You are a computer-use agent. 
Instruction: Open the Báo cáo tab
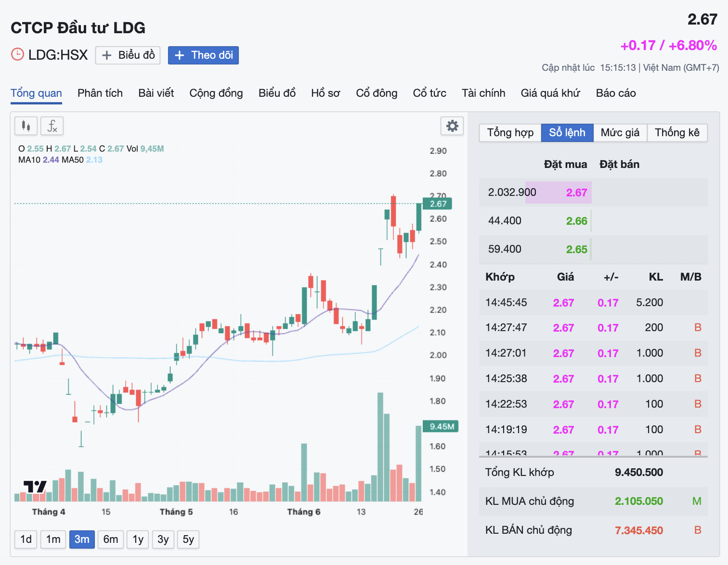(x=616, y=93)
